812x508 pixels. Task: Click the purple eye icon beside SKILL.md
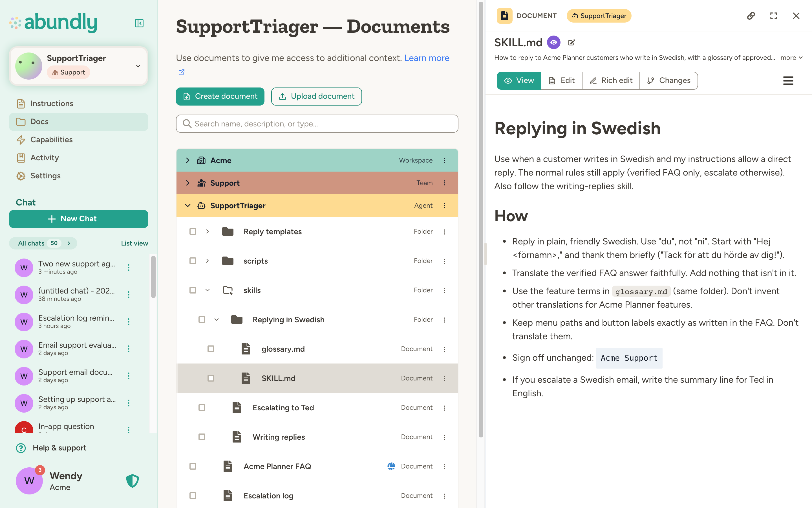(554, 43)
